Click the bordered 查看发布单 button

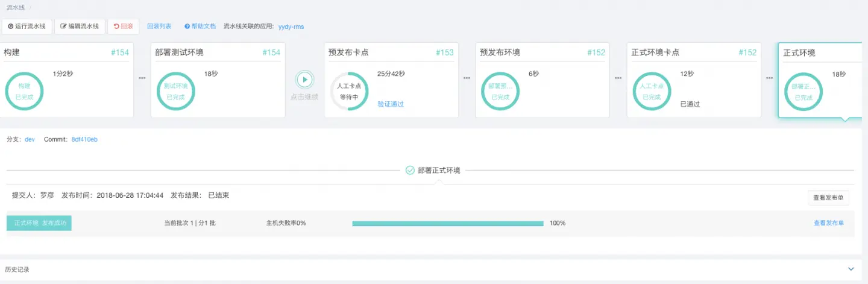tap(829, 197)
